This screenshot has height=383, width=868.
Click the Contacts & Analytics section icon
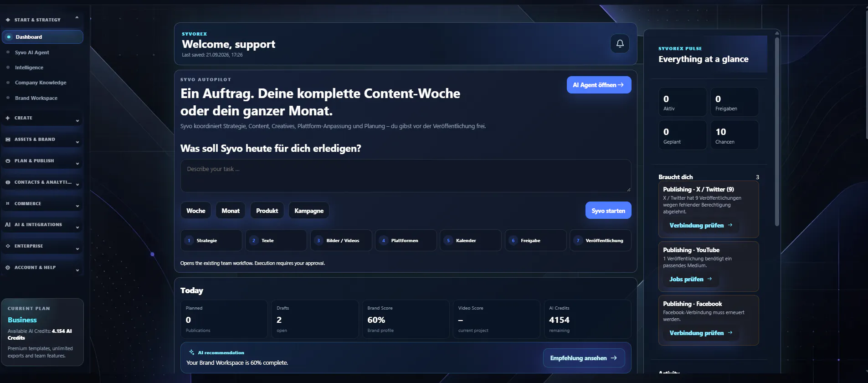[x=8, y=182]
